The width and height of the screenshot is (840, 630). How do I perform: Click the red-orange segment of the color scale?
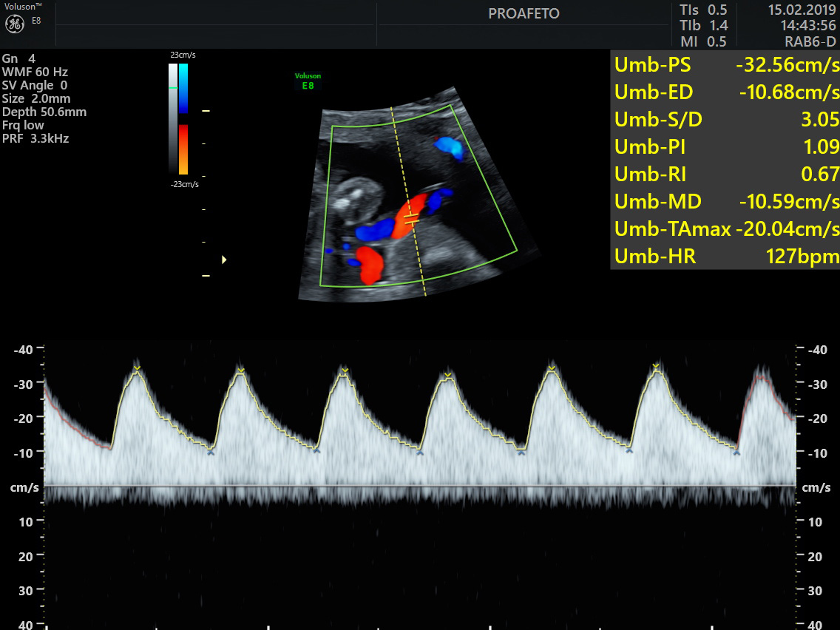point(183,149)
